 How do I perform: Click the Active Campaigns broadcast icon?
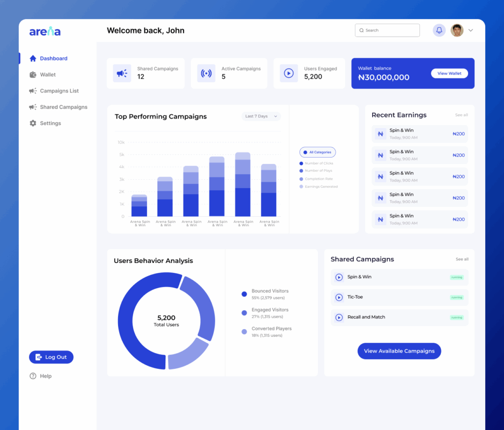[206, 73]
